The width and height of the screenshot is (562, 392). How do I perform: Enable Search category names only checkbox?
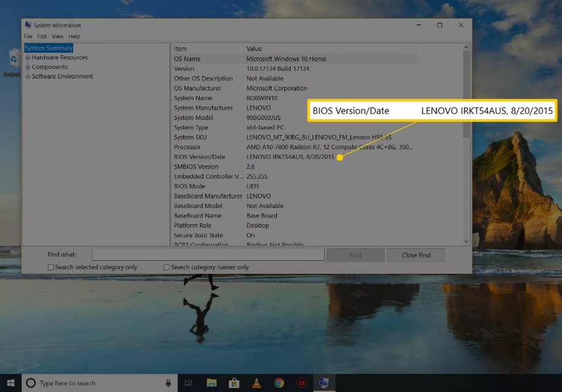pos(167,267)
